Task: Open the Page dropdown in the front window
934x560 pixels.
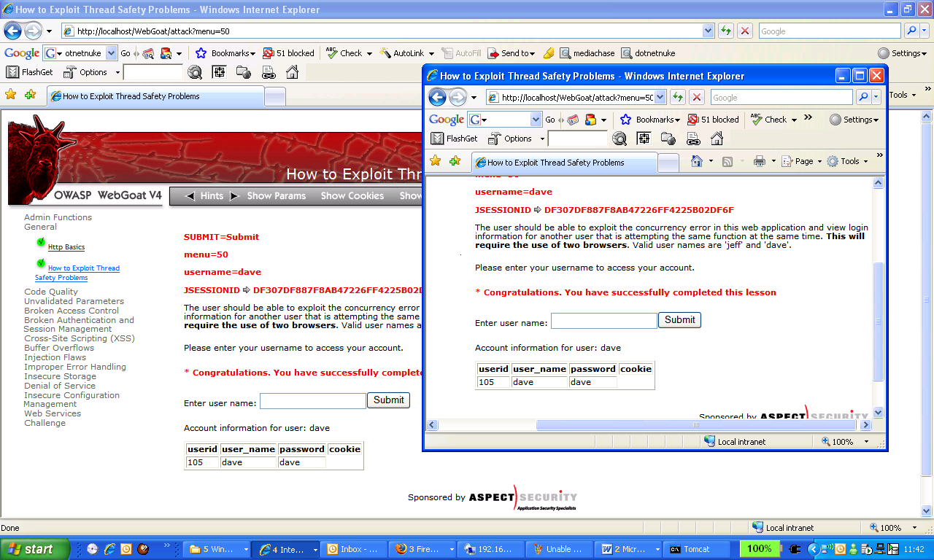Action: pos(801,161)
